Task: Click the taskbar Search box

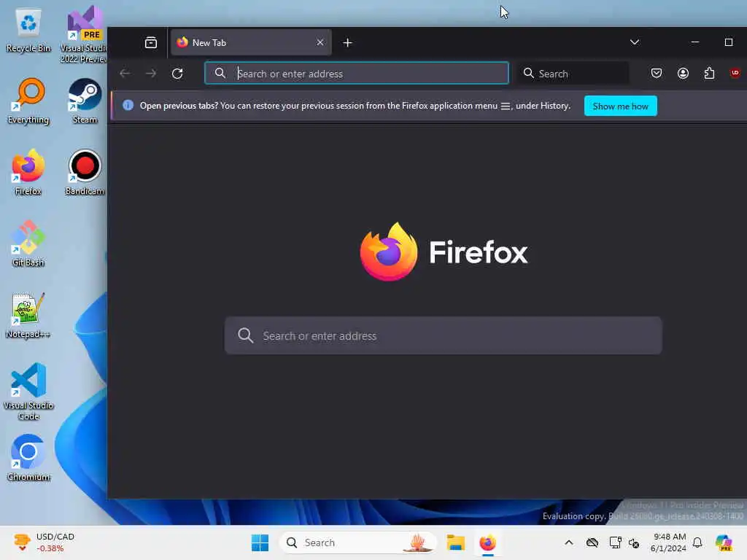Action: click(357, 542)
